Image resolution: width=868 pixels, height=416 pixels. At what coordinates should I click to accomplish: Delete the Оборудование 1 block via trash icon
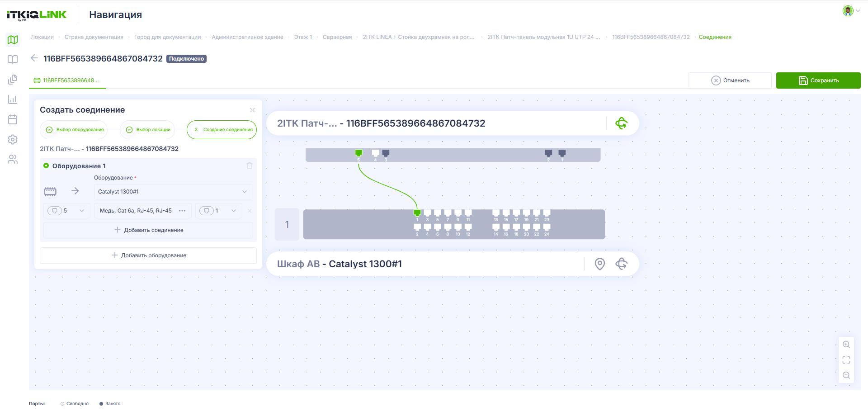[250, 165]
